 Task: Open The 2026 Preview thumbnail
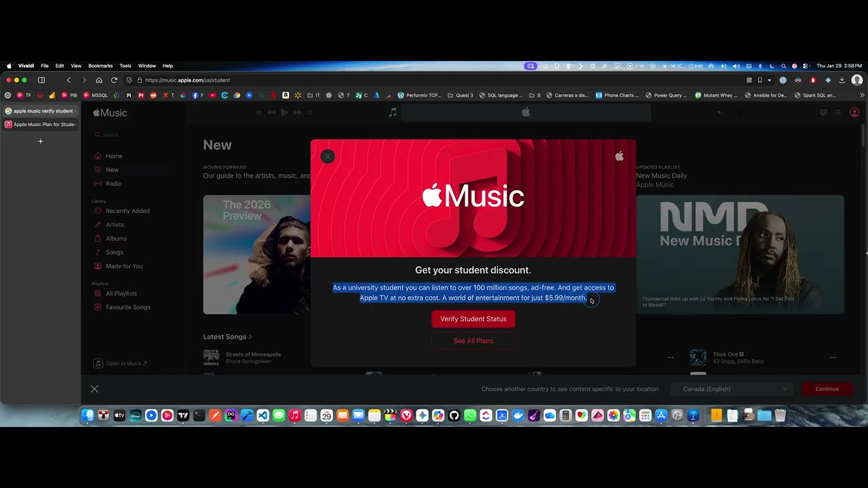(x=257, y=255)
